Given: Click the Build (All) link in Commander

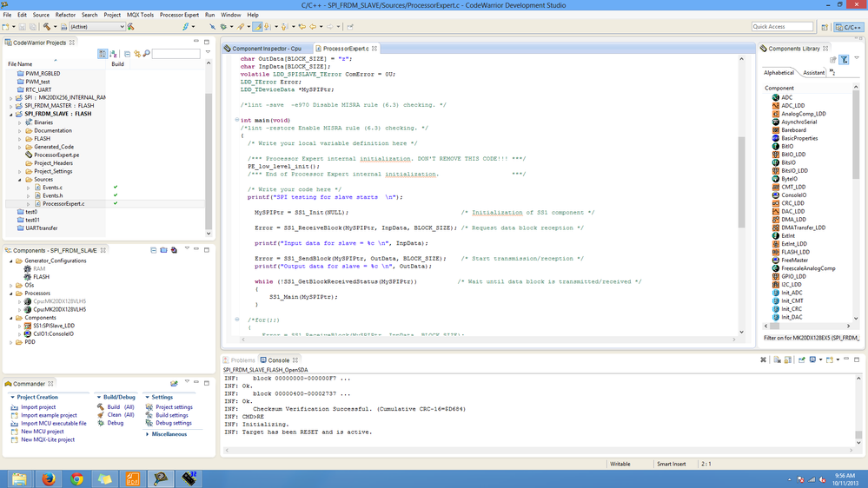Looking at the screenshot, I should tap(121, 407).
